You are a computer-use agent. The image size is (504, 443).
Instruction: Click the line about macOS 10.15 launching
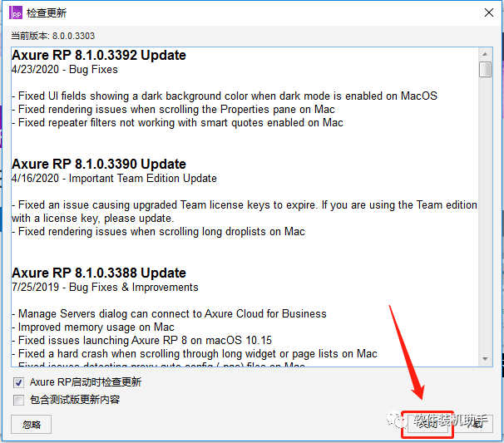point(141,340)
